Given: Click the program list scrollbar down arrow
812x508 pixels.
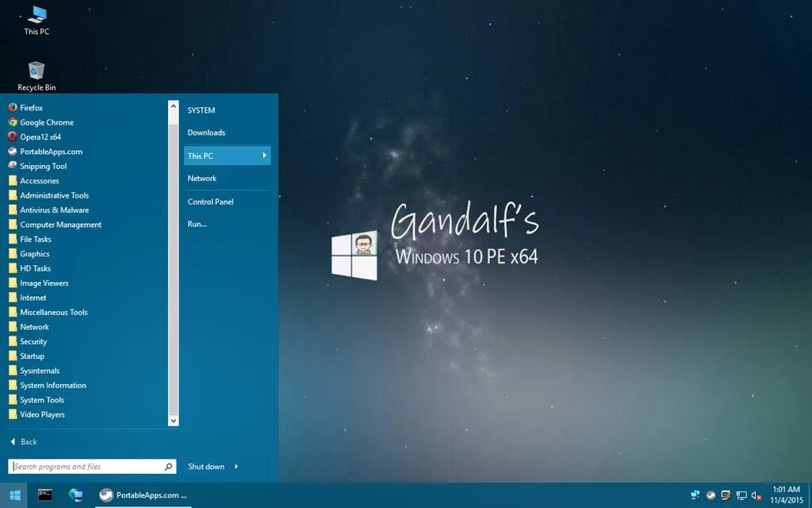Looking at the screenshot, I should [174, 421].
